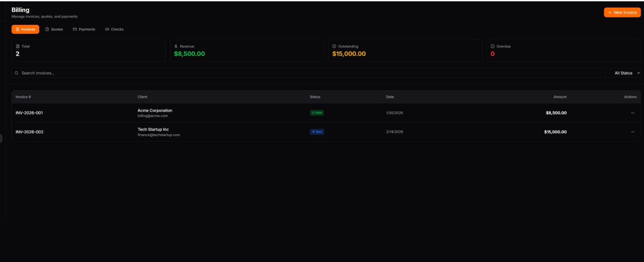644x262 pixels.
Task: Open invoice INV-2026-001
Action: 29,113
